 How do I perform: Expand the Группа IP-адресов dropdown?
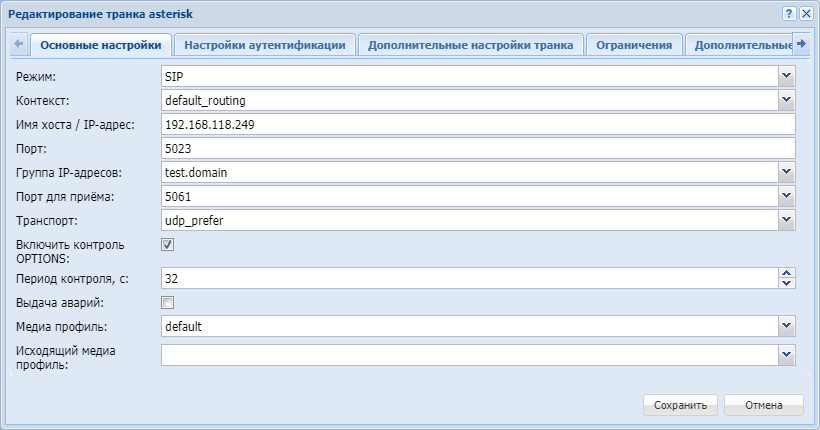pyautogui.click(x=786, y=172)
